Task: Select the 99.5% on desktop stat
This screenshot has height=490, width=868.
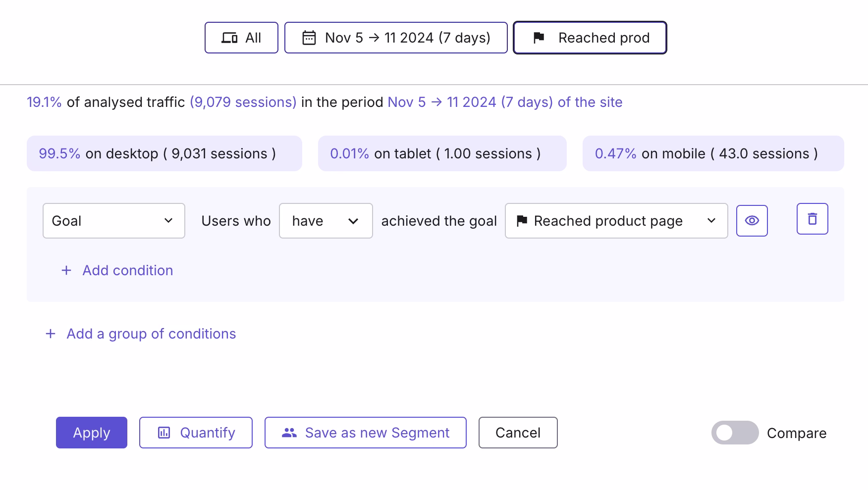Action: pyautogui.click(x=164, y=153)
